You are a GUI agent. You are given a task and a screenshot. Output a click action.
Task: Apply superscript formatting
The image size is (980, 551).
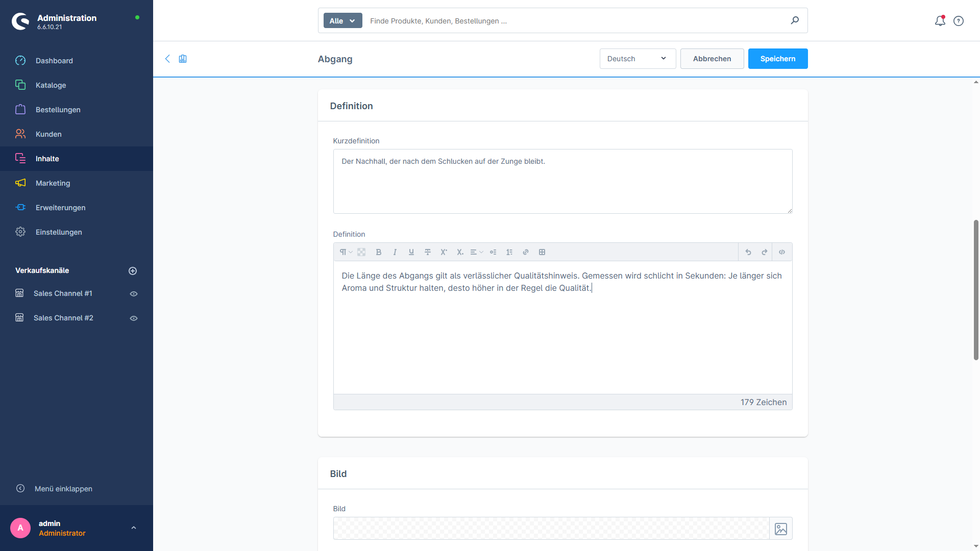pyautogui.click(x=444, y=252)
